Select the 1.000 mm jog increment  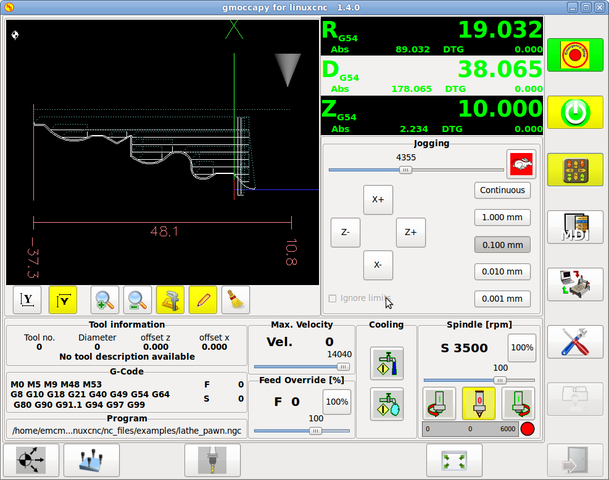click(502, 217)
